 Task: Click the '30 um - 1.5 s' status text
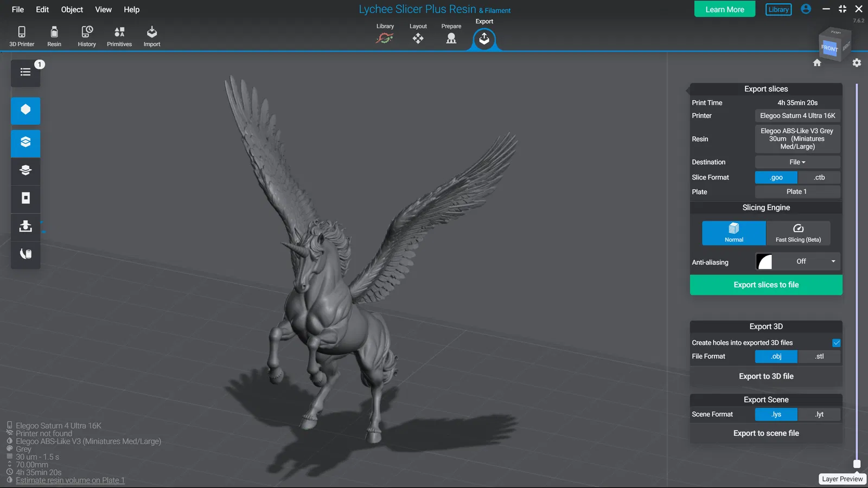37,457
